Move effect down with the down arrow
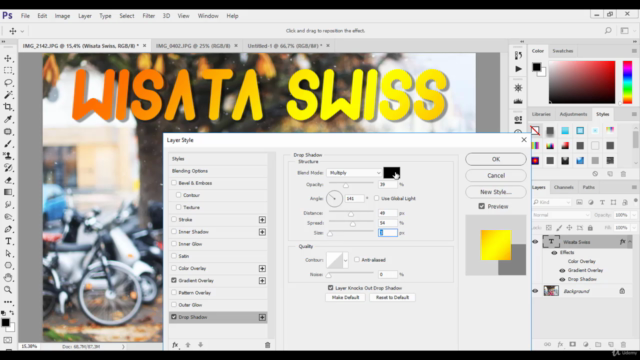Screen dimensions: 640x360 click(x=200, y=345)
